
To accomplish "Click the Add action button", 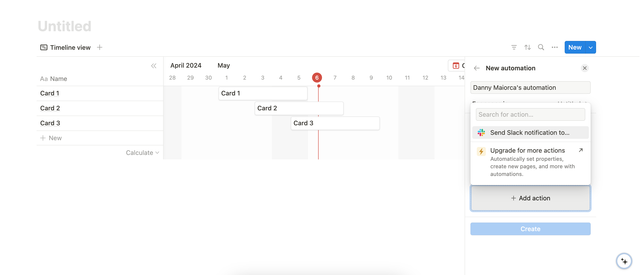I will pyautogui.click(x=530, y=198).
